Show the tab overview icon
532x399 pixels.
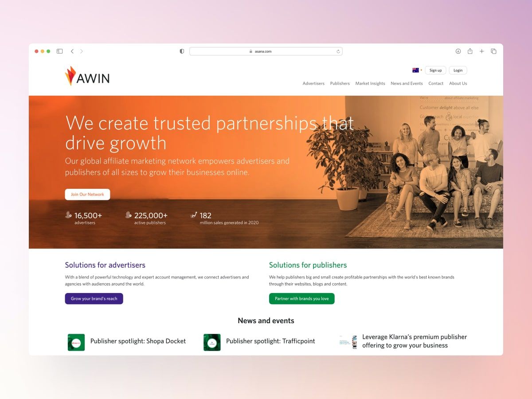click(493, 51)
